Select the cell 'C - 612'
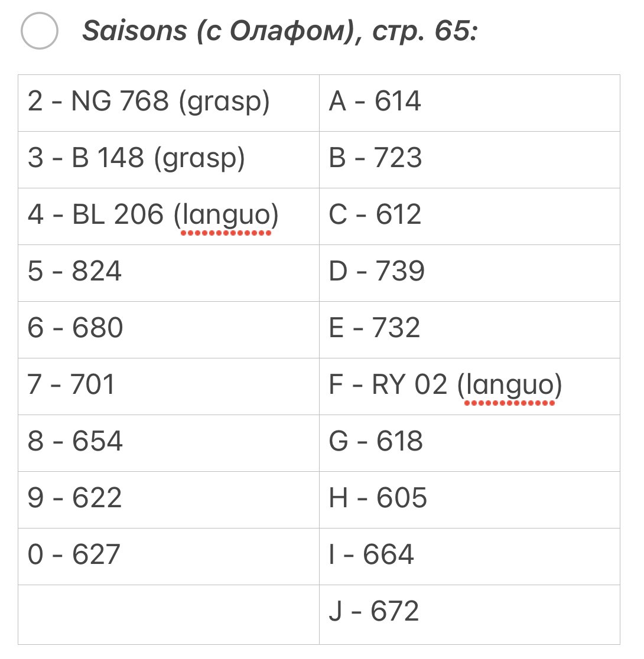The width and height of the screenshot is (644, 659). pos(470,217)
